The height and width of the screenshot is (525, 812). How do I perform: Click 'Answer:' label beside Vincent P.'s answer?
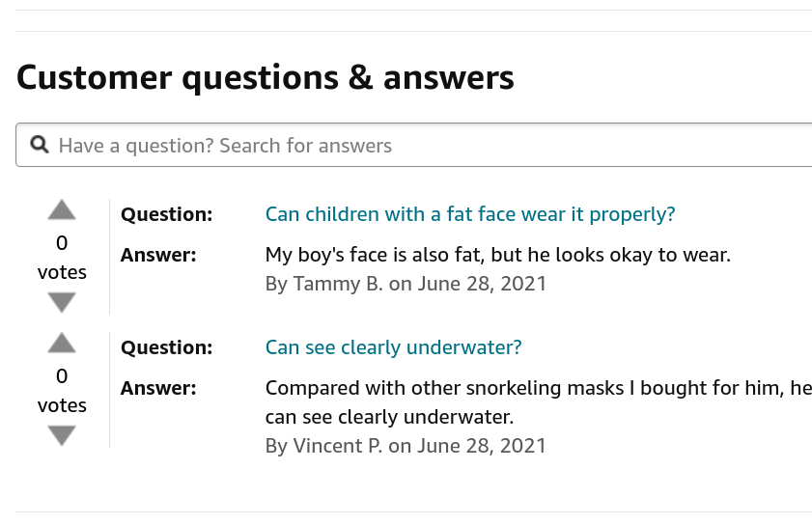[x=158, y=389]
